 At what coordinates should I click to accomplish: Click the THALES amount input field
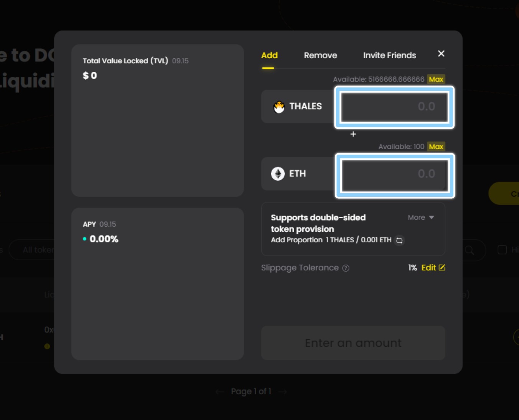394,107
